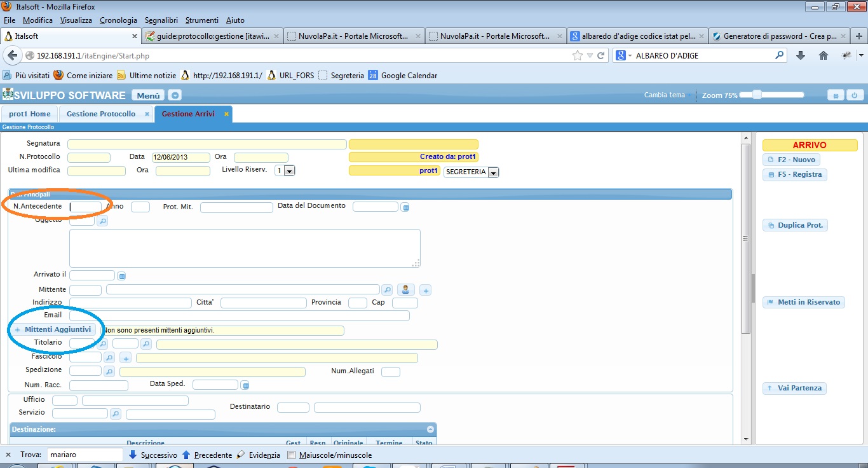Screen dimensions: 868x468
Task: Collapse the Destinazione panel
Action: click(430, 429)
